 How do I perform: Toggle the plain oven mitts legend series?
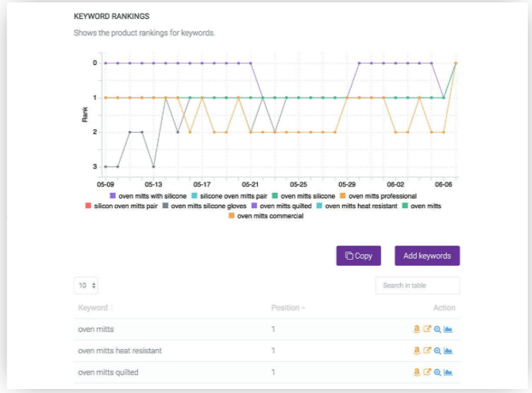click(422, 206)
